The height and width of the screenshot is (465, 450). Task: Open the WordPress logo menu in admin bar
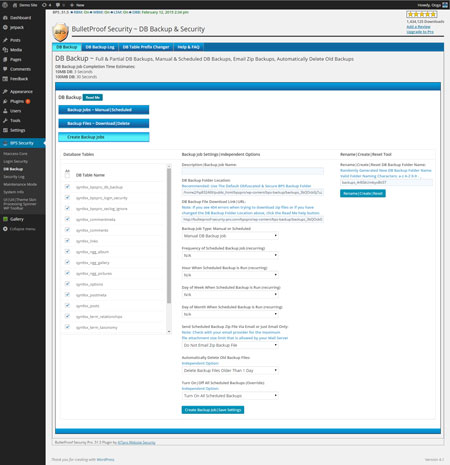coord(5,5)
